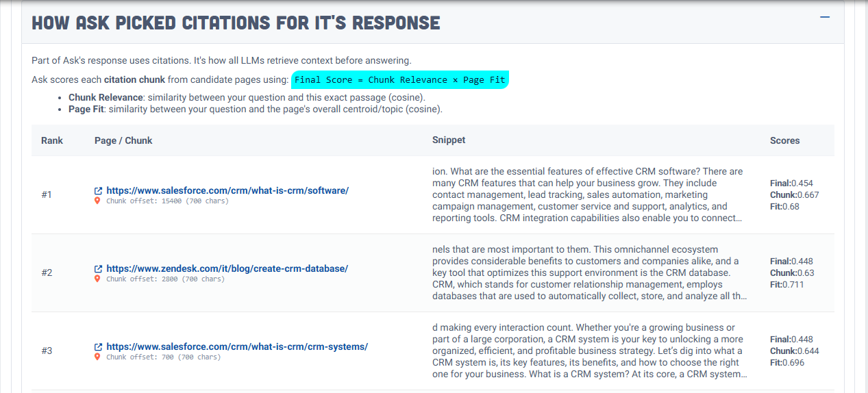Open the salesforce.com crm-systems link
Image resolution: width=868 pixels, height=393 pixels.
(x=237, y=346)
